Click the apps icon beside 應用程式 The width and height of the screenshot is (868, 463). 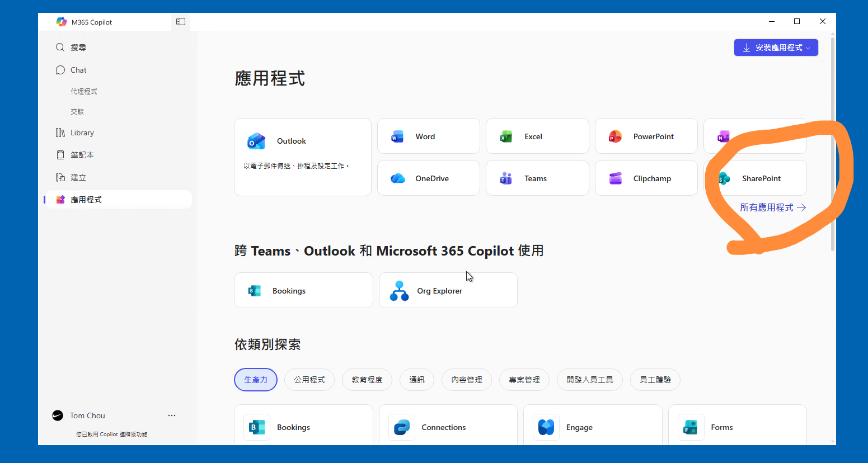(x=60, y=200)
